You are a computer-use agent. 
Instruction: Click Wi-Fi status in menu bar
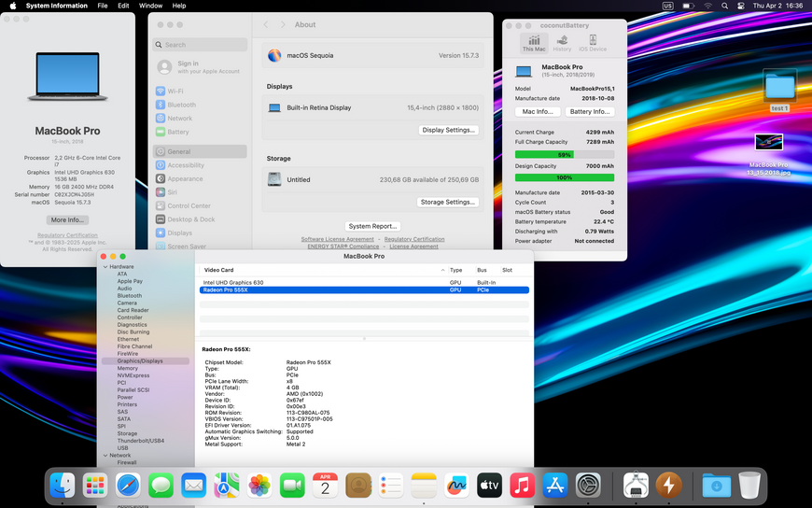(x=707, y=6)
